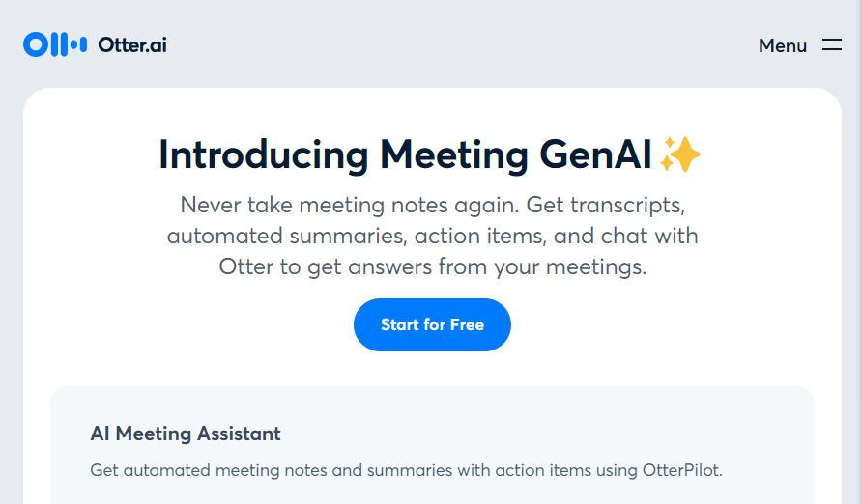Viewport: 862px width, 504px height.
Task: Click the "Menu" label in header
Action: click(783, 45)
